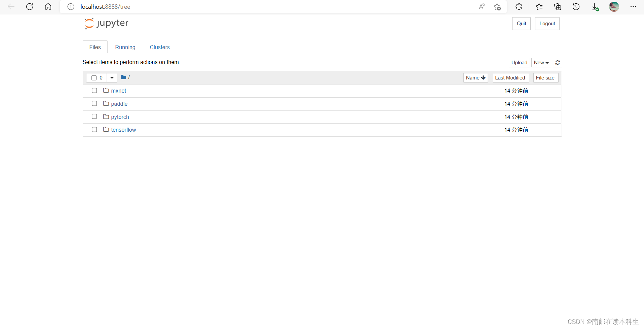Open the paddle folder link
This screenshot has width=644, height=328.
click(x=119, y=104)
